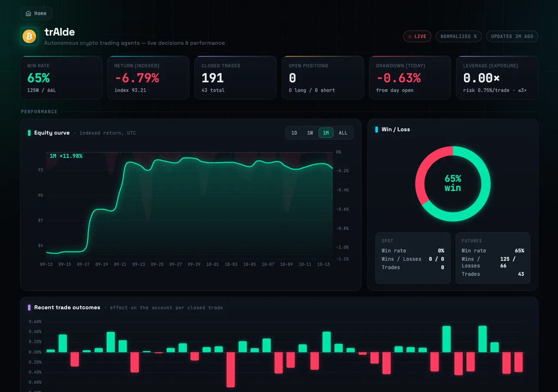Click the Futures Trades value 43
Viewport: 558px width, 392px height.
pyautogui.click(x=521, y=274)
